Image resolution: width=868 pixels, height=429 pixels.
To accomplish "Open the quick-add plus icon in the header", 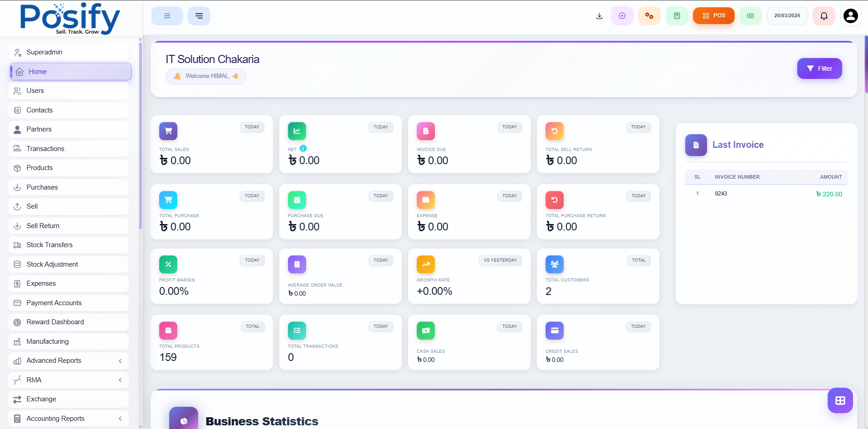I will tap(622, 15).
